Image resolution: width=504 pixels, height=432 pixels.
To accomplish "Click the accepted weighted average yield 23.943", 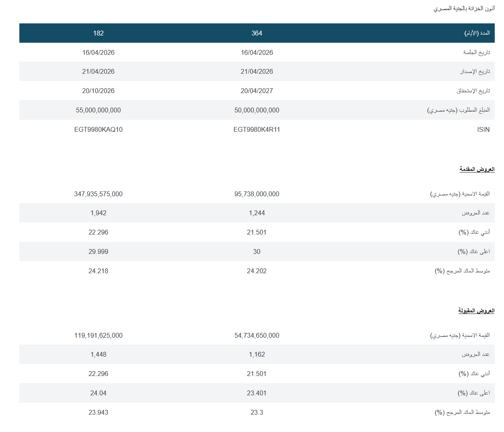I will click(x=98, y=412).
